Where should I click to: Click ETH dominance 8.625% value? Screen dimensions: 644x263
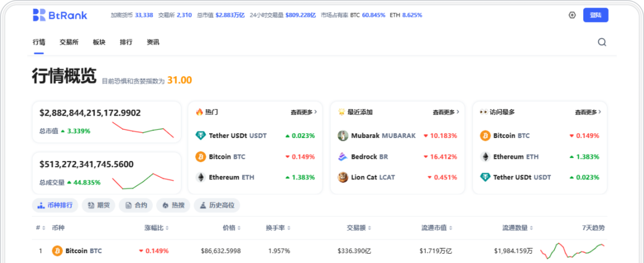click(x=412, y=15)
